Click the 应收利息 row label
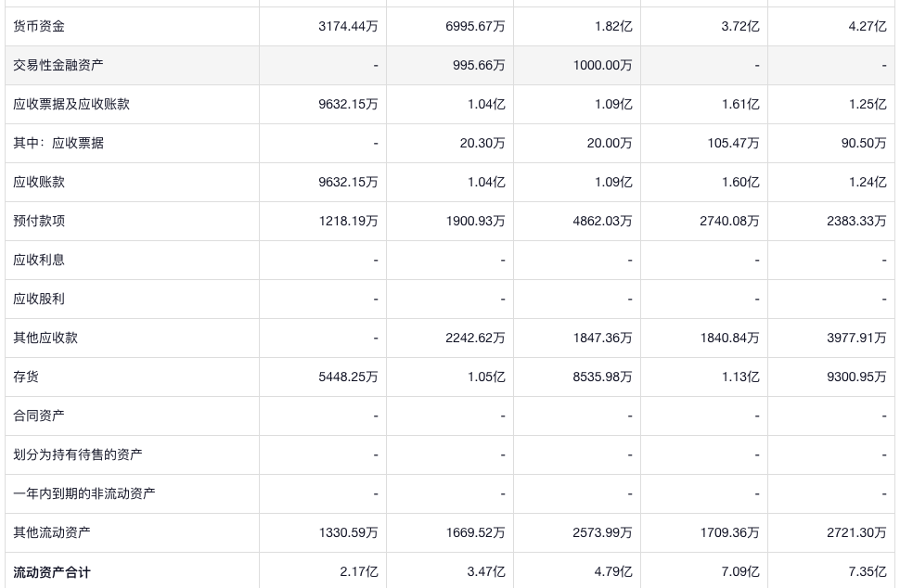The width and height of the screenshot is (900, 588). click(x=39, y=260)
